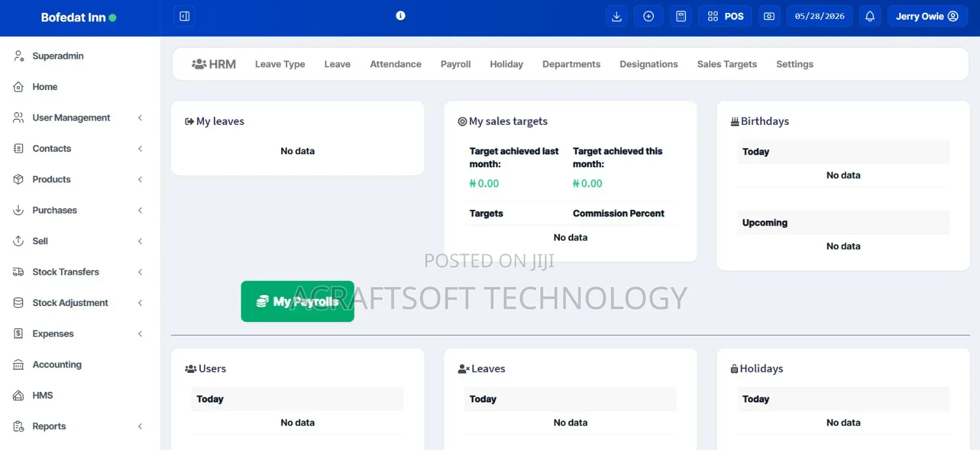Image resolution: width=980 pixels, height=450 pixels.
Task: Click the Bofedat Inn business name
Action: tap(73, 18)
